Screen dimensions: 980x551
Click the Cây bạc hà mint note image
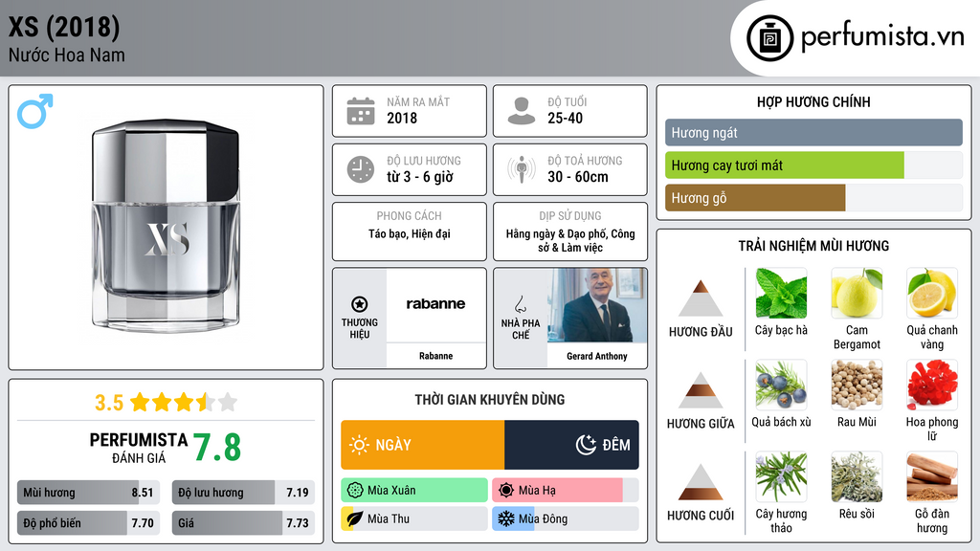(781, 293)
